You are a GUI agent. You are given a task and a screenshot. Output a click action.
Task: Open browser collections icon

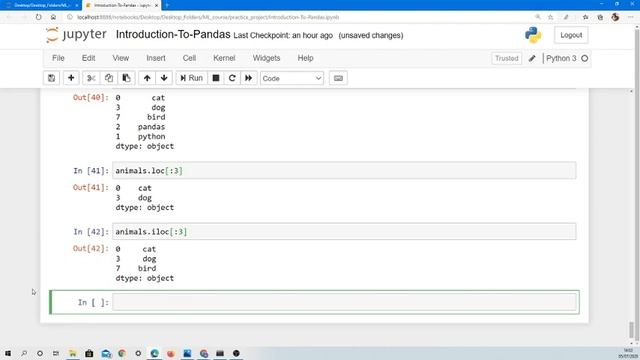[x=600, y=17]
